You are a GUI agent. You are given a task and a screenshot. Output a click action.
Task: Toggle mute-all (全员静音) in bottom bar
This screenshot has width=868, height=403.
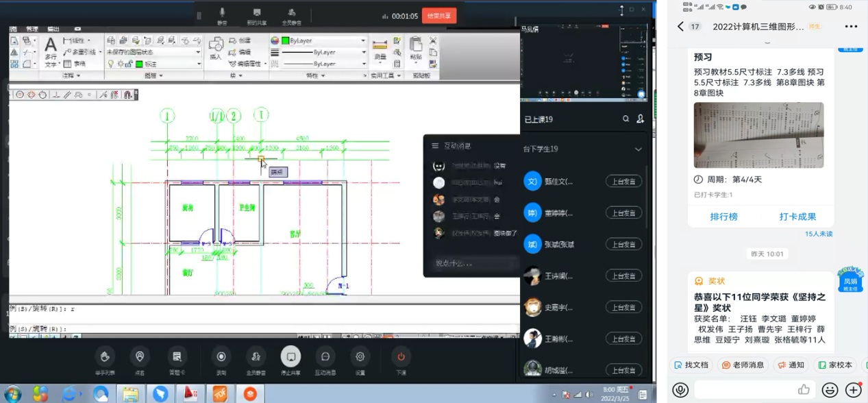click(256, 360)
